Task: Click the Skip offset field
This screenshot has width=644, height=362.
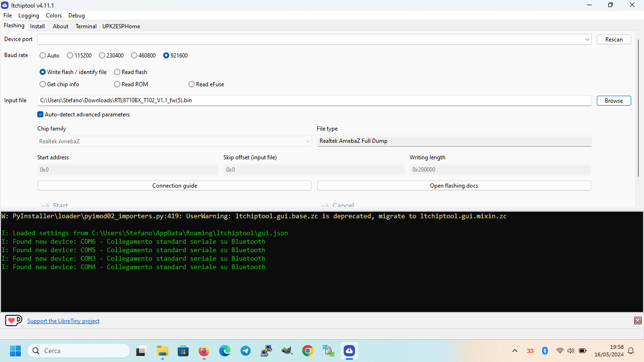Action: 314,170
